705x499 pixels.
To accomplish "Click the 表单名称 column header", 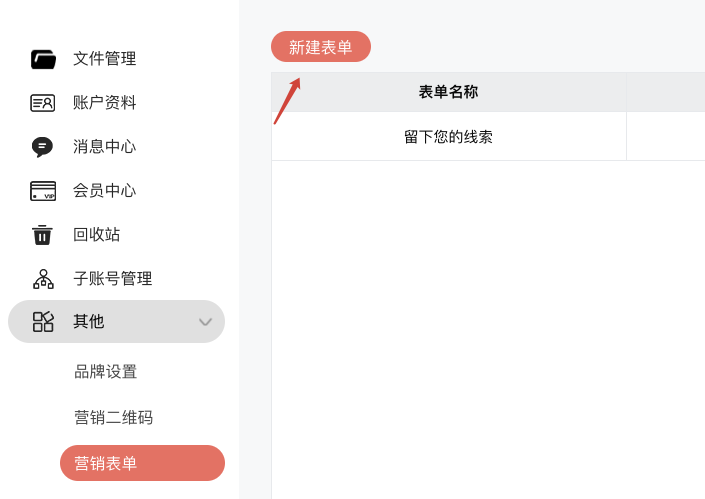I will [x=448, y=92].
